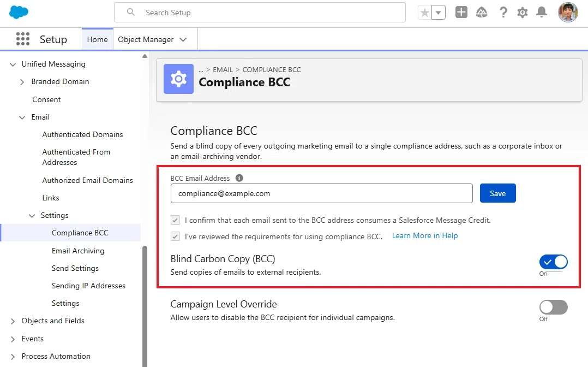Turn off the Blind Carbon Copy toggle
The height and width of the screenshot is (367, 588).
tap(554, 262)
